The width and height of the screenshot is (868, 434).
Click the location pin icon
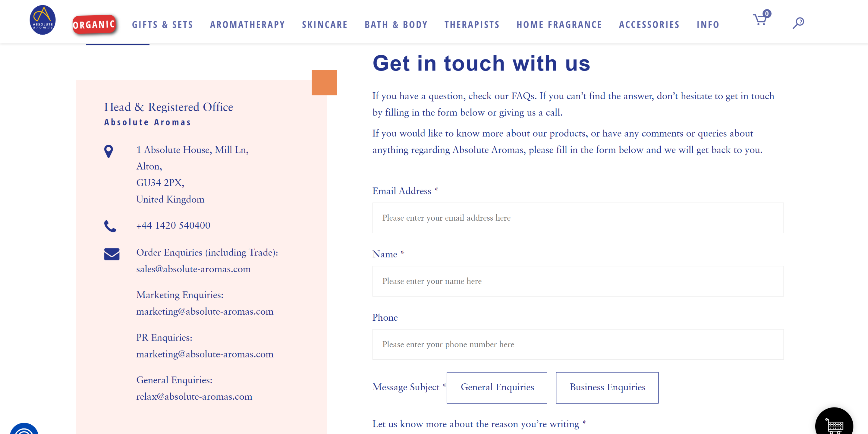tap(108, 151)
